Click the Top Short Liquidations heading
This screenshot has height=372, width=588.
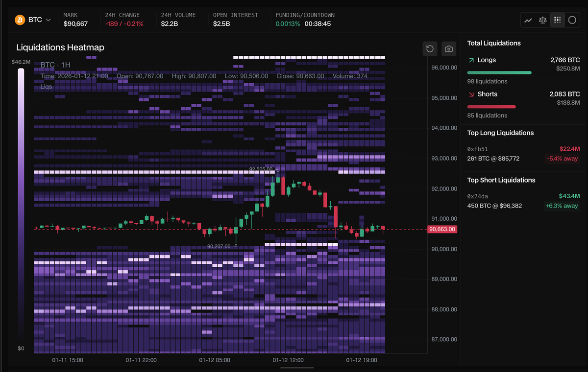(x=501, y=180)
